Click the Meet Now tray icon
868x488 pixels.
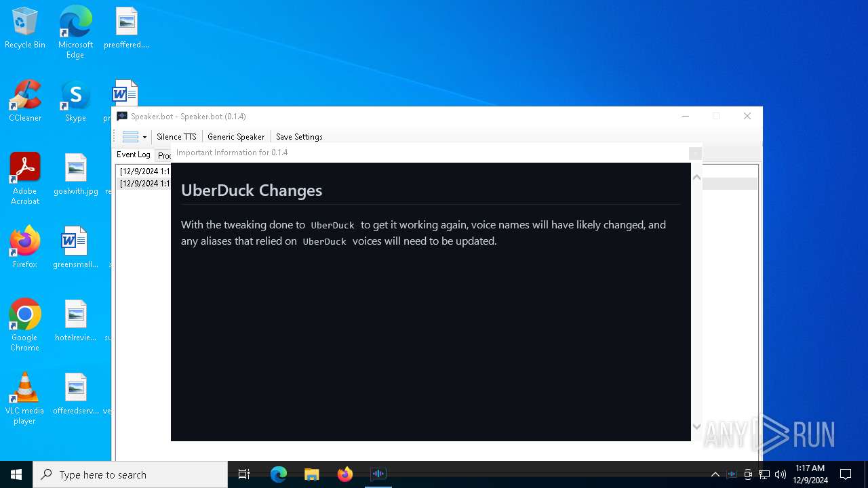point(748,474)
